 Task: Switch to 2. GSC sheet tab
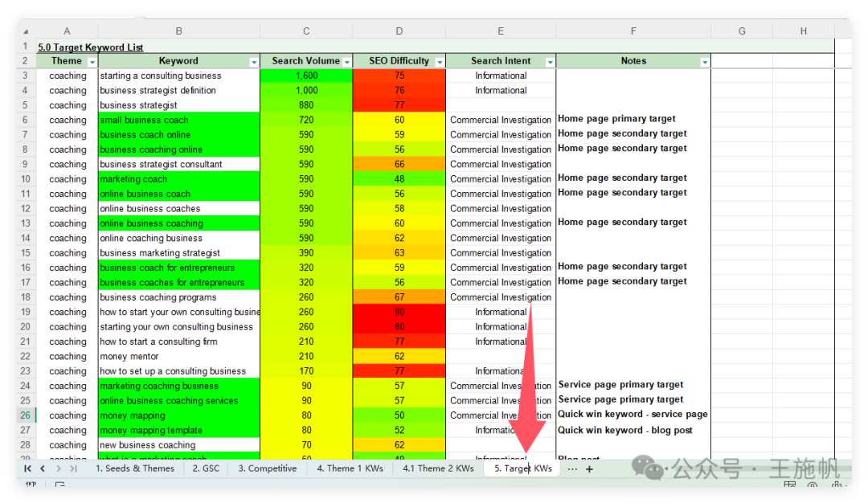tap(206, 468)
